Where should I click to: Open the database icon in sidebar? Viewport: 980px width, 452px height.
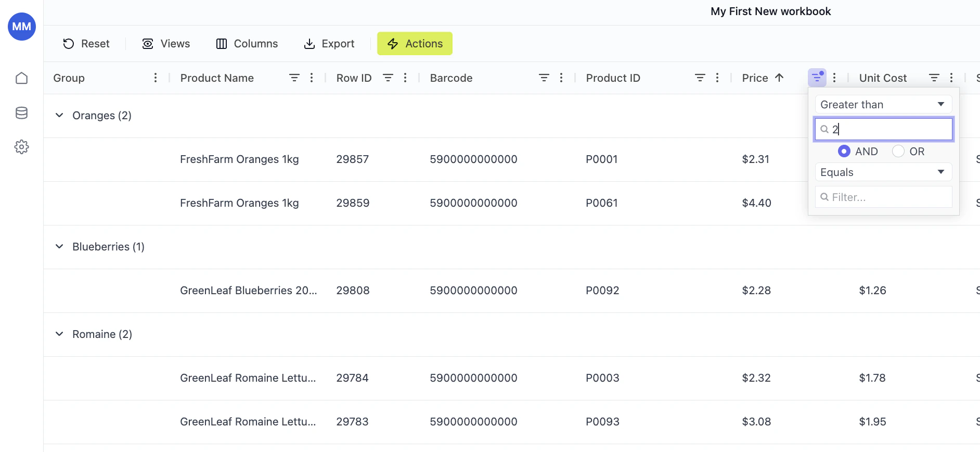(22, 112)
